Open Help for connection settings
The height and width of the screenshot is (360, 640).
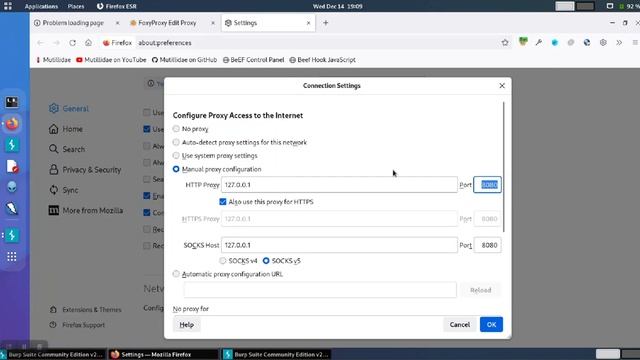click(x=187, y=325)
